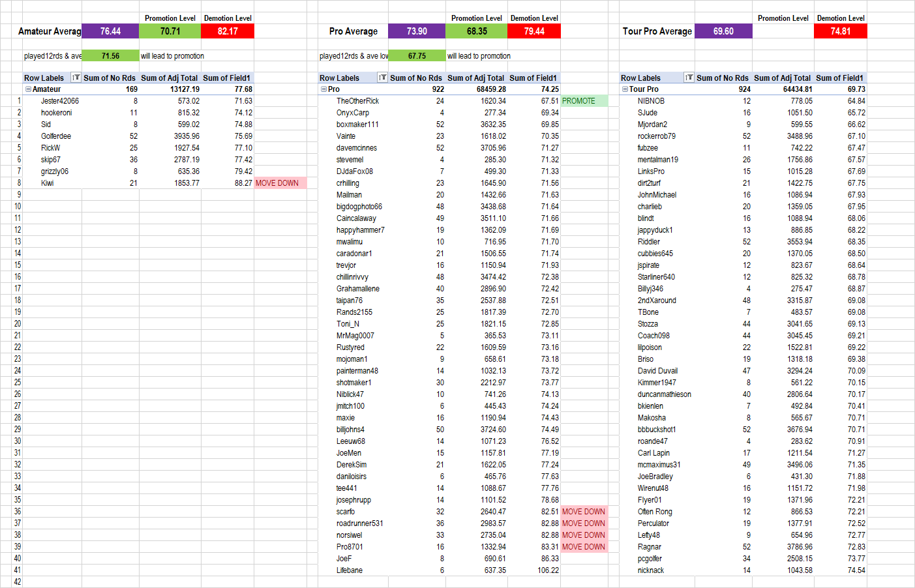Select the Sum of Adj Total header in Pro table
Image resolution: width=915 pixels, height=588 pixels.
[x=475, y=78]
